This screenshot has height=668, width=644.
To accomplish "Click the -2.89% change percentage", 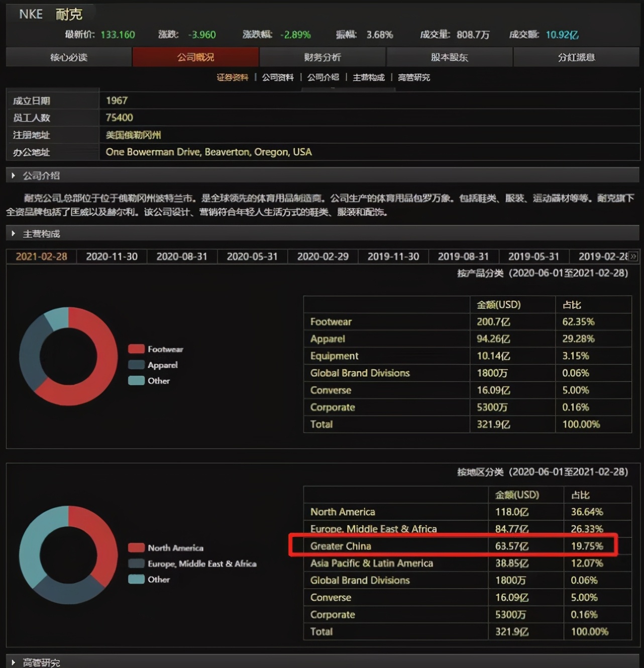I will (295, 35).
